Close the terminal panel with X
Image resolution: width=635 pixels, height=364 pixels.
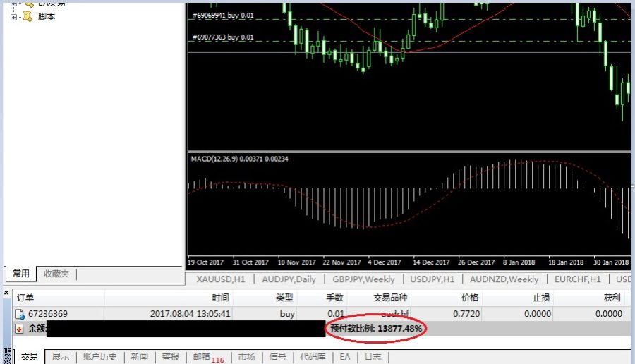coord(6,292)
